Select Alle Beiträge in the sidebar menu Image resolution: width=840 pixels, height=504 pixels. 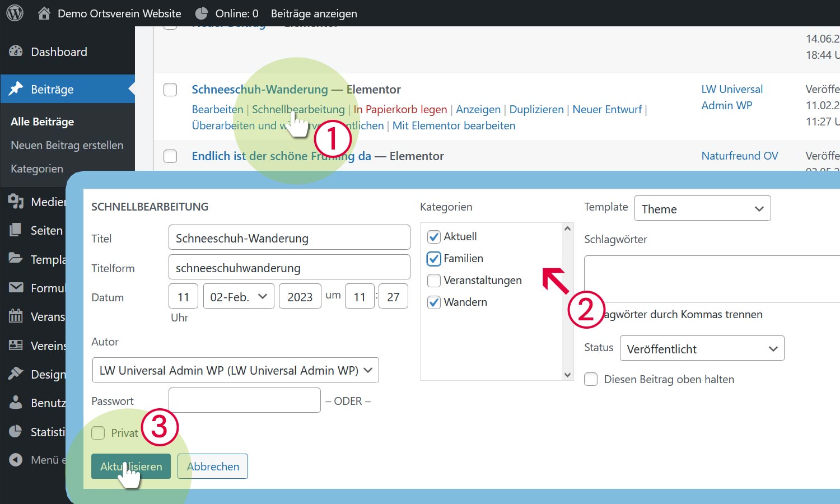tap(42, 121)
